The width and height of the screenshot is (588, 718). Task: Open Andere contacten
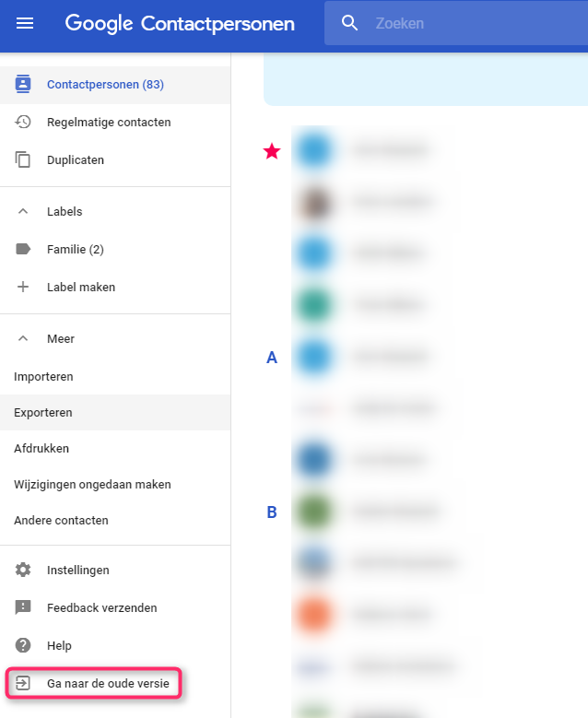(61, 520)
